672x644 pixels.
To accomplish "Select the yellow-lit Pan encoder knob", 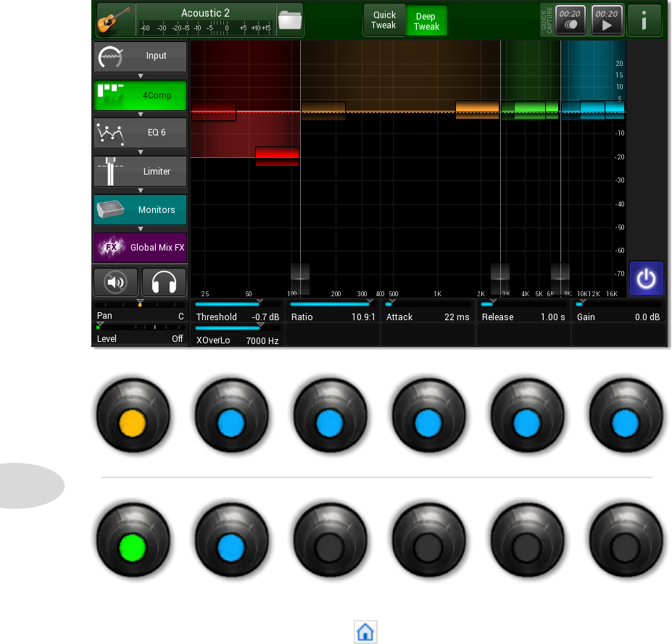I will [x=133, y=415].
